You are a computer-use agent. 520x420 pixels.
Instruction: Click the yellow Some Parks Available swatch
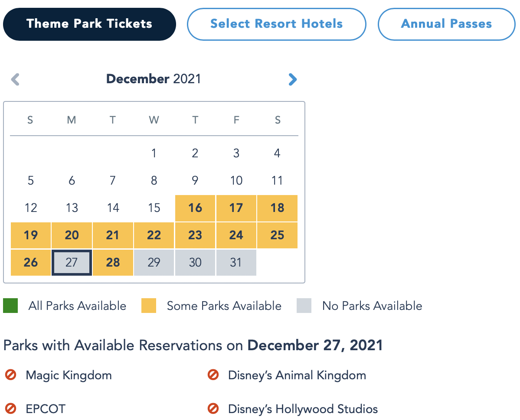click(149, 306)
